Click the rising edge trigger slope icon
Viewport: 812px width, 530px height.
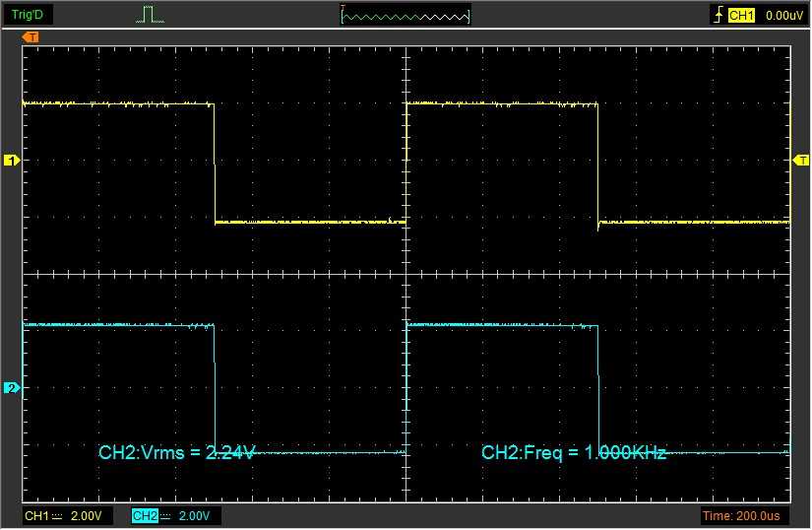click(x=718, y=16)
